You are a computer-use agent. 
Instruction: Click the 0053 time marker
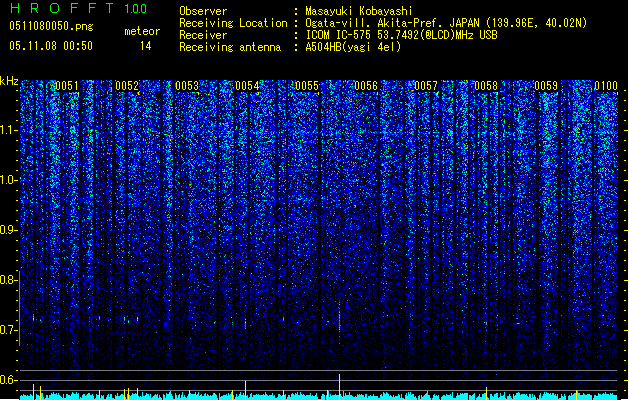pyautogui.click(x=187, y=86)
